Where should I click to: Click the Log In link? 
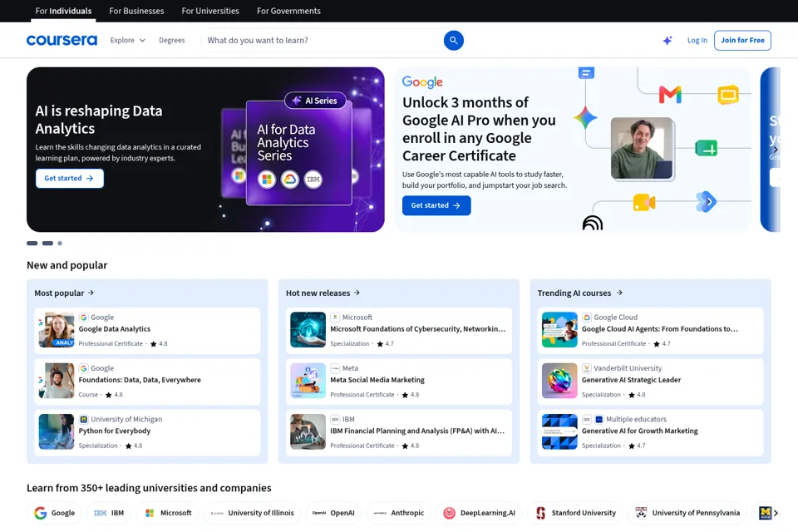tap(697, 40)
